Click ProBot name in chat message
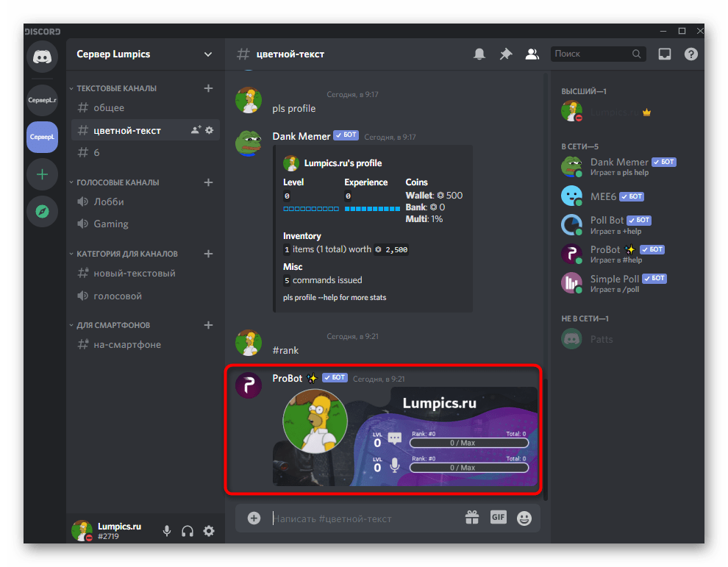Image resolution: width=728 pixels, height=567 pixels. 288,379
